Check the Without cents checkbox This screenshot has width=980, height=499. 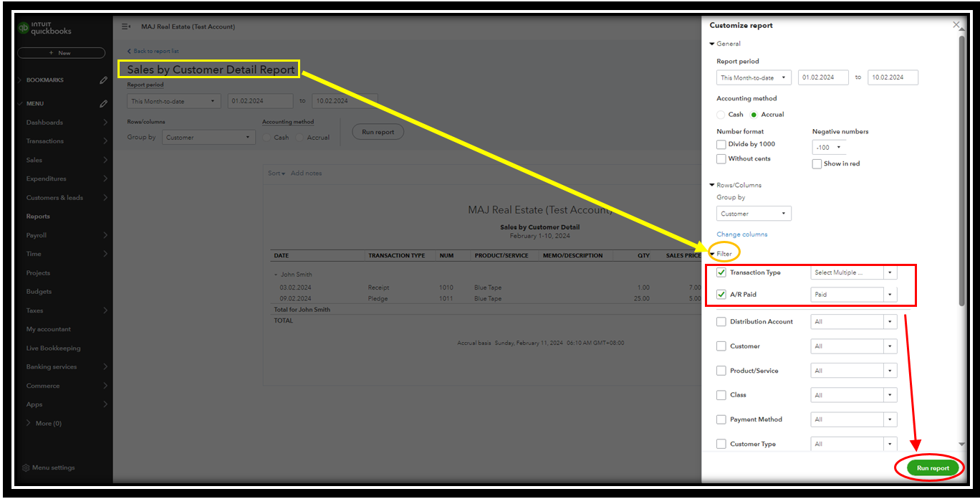coord(721,158)
